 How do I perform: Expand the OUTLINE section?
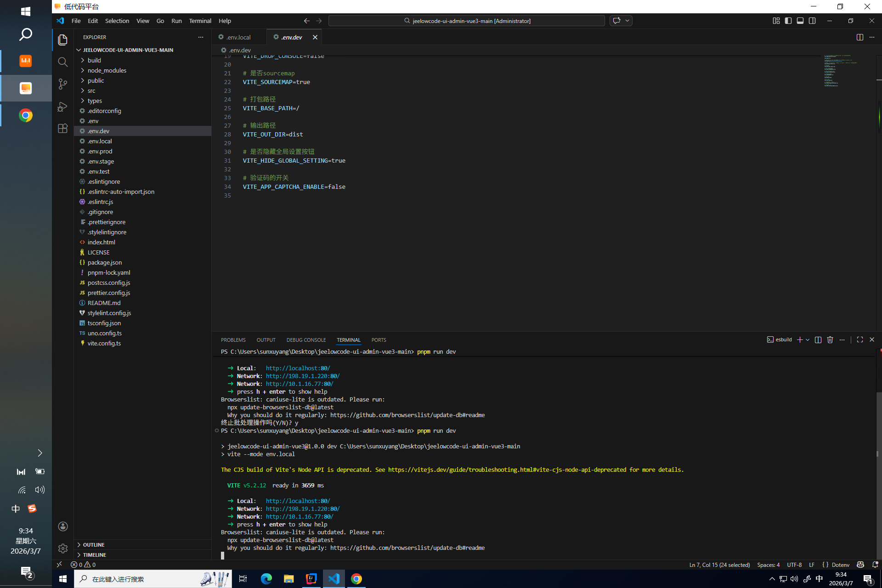94,545
